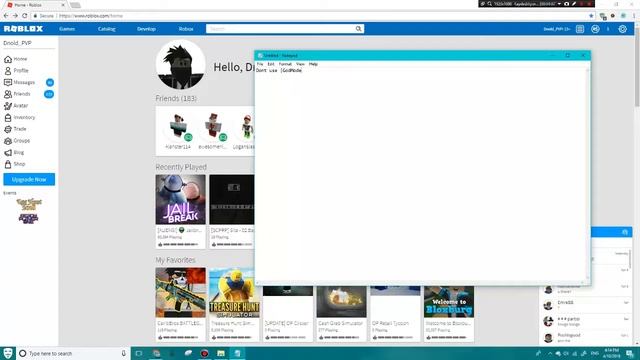The height and width of the screenshot is (360, 640).
Task: Open Avatar in the sidebar
Action: 16,106
